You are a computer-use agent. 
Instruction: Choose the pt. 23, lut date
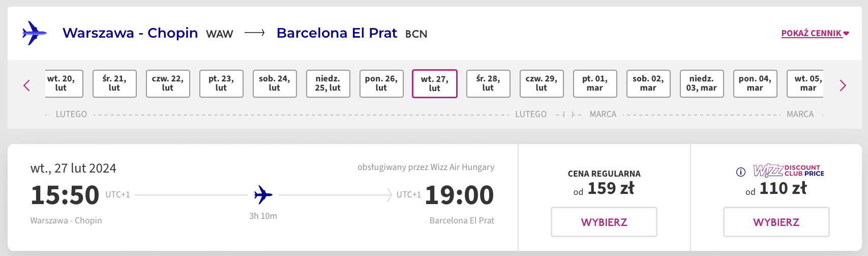[221, 83]
